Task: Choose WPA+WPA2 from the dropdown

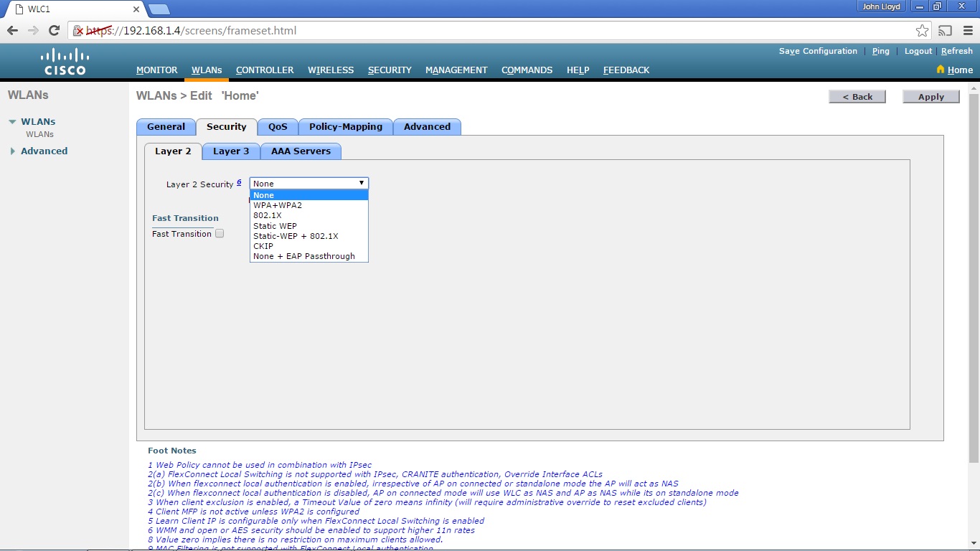Action: pyautogui.click(x=308, y=205)
